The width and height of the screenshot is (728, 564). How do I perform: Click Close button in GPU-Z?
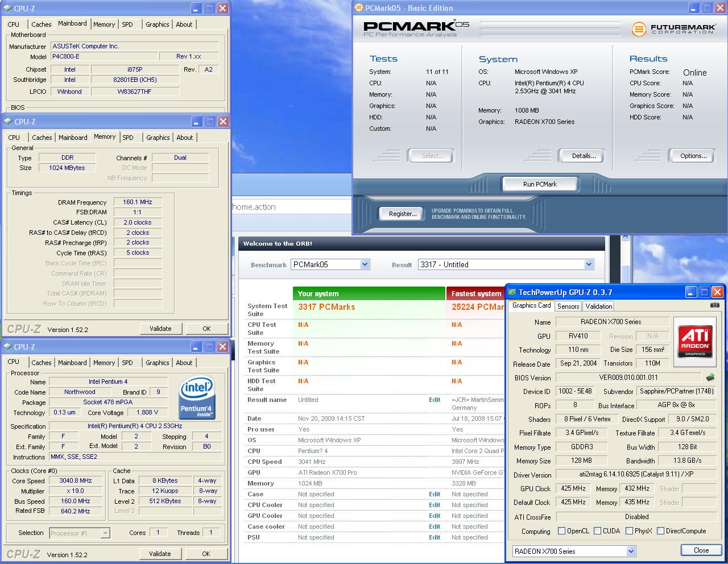click(x=701, y=550)
